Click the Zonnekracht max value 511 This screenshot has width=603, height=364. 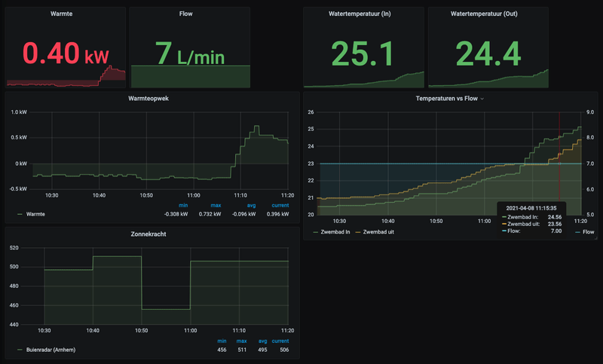(x=242, y=350)
